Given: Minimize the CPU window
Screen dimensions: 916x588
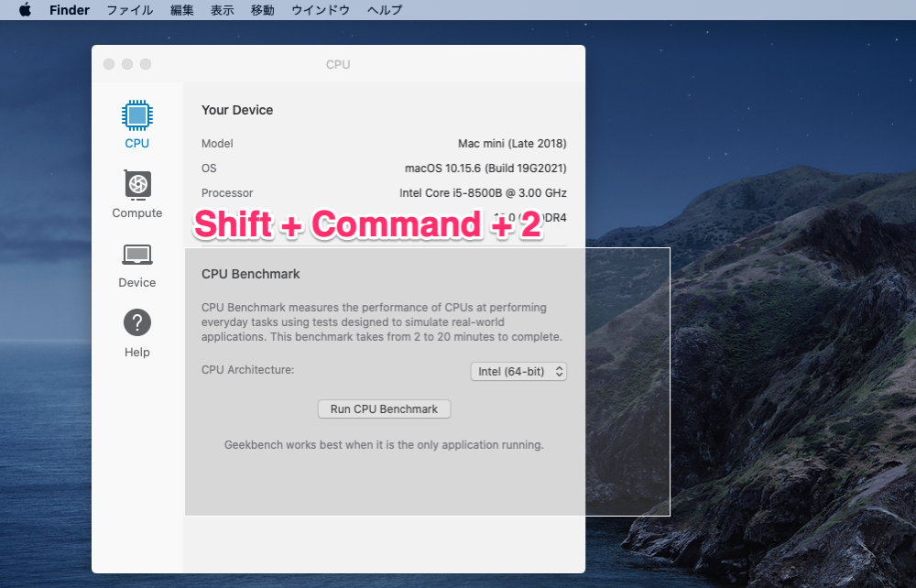Looking at the screenshot, I should [127, 64].
